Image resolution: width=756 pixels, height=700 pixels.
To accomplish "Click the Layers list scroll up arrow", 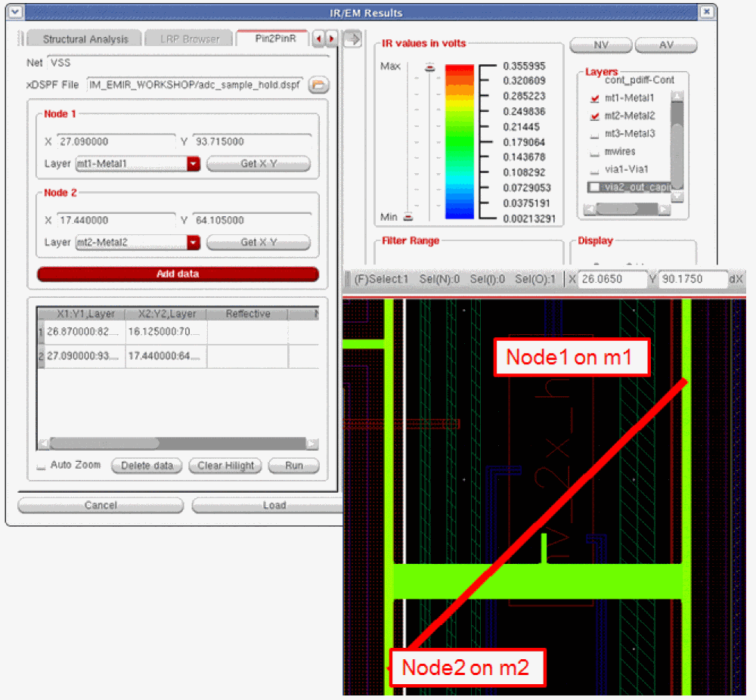I will [x=677, y=96].
